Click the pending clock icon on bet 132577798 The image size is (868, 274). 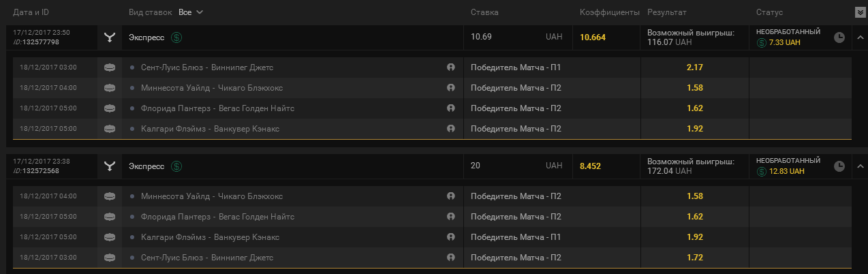coord(839,37)
